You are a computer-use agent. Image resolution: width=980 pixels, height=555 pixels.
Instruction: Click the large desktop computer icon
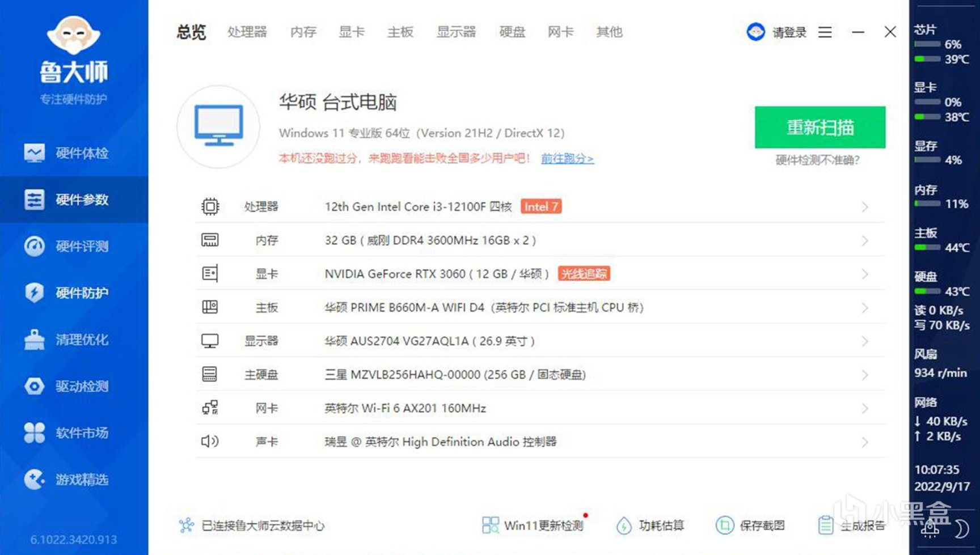pyautogui.click(x=218, y=126)
